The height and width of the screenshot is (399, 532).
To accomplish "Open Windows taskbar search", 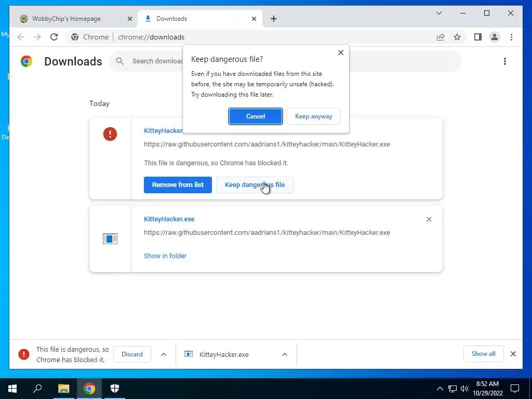I will pos(37,389).
